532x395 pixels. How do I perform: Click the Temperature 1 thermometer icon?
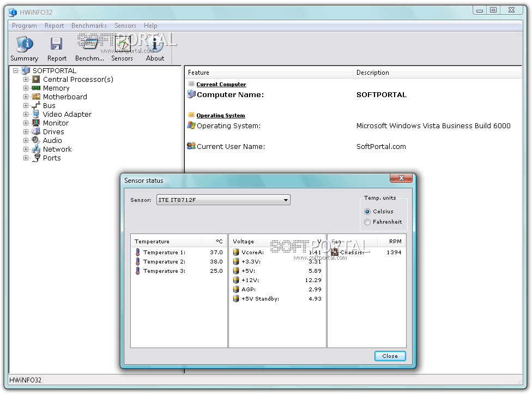pos(138,253)
